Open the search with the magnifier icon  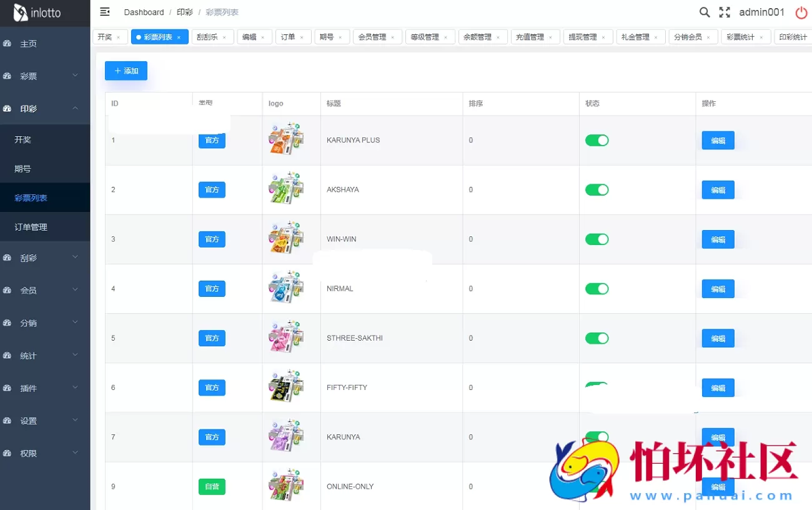click(705, 12)
